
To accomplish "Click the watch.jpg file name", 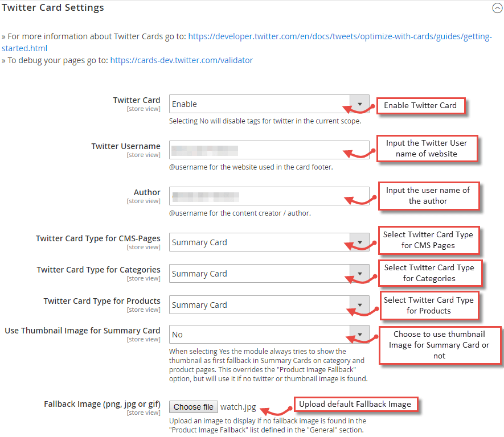I will tap(238, 407).
